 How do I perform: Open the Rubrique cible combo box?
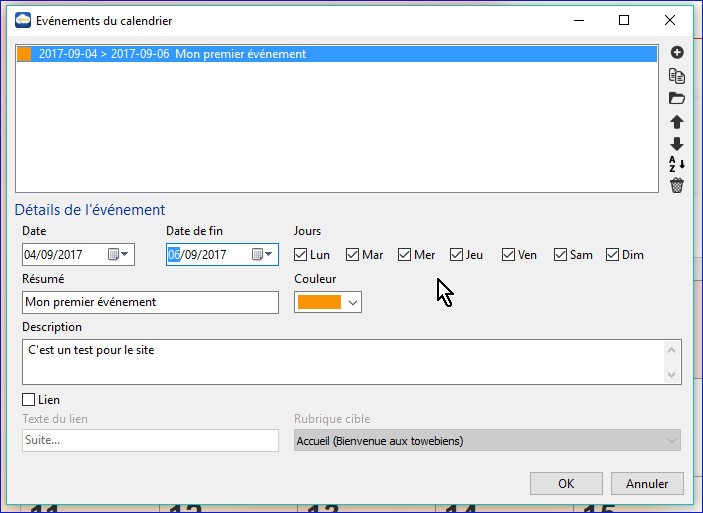(488, 440)
